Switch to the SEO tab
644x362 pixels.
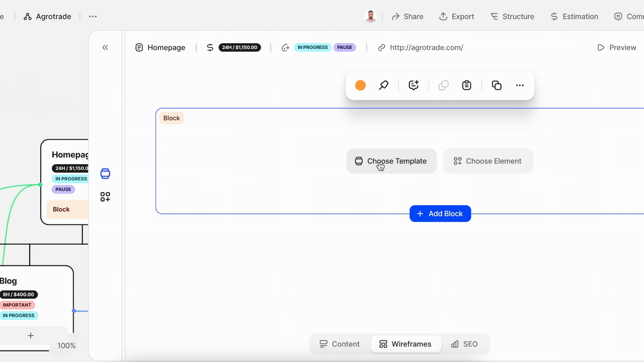tap(464, 344)
